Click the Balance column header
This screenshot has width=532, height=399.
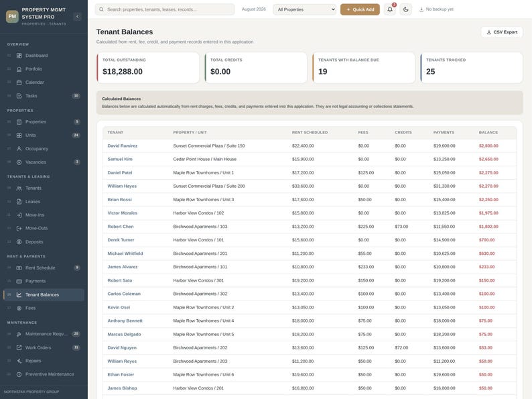point(488,132)
